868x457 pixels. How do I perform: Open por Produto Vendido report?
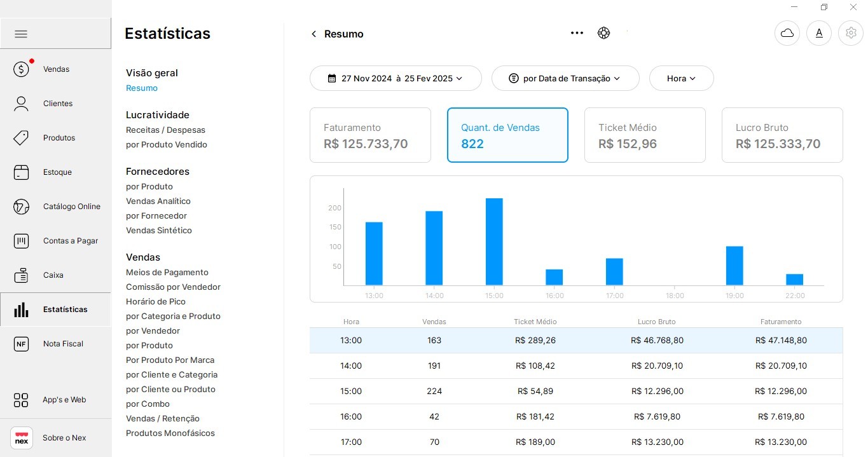[167, 144]
